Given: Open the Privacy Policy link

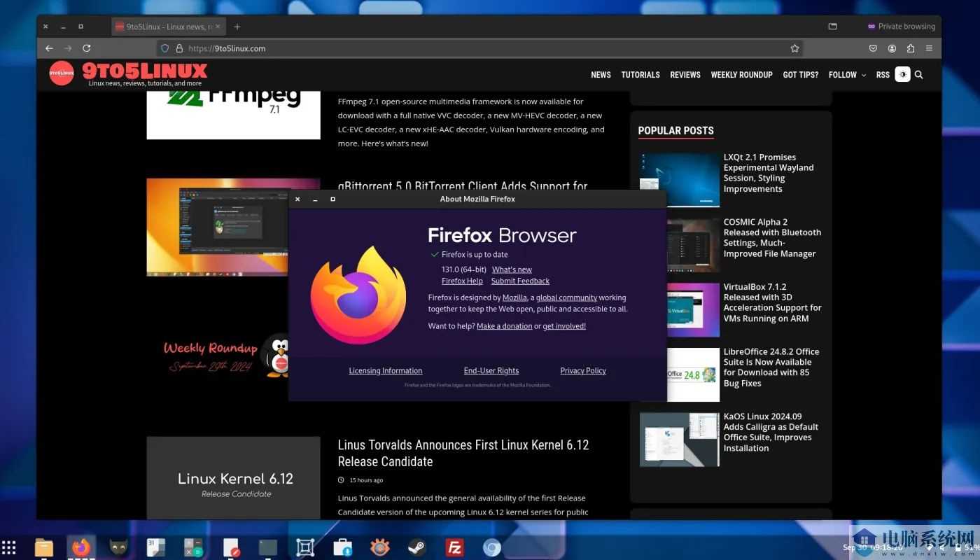Looking at the screenshot, I should pos(583,370).
